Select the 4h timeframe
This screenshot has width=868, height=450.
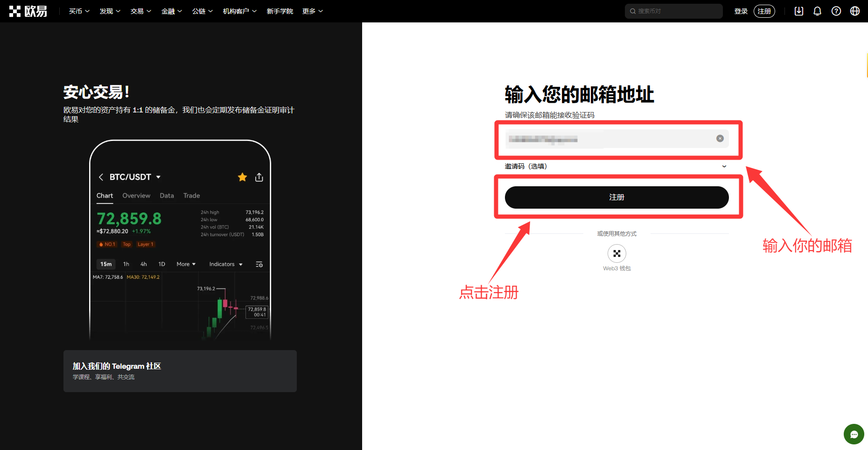point(144,264)
